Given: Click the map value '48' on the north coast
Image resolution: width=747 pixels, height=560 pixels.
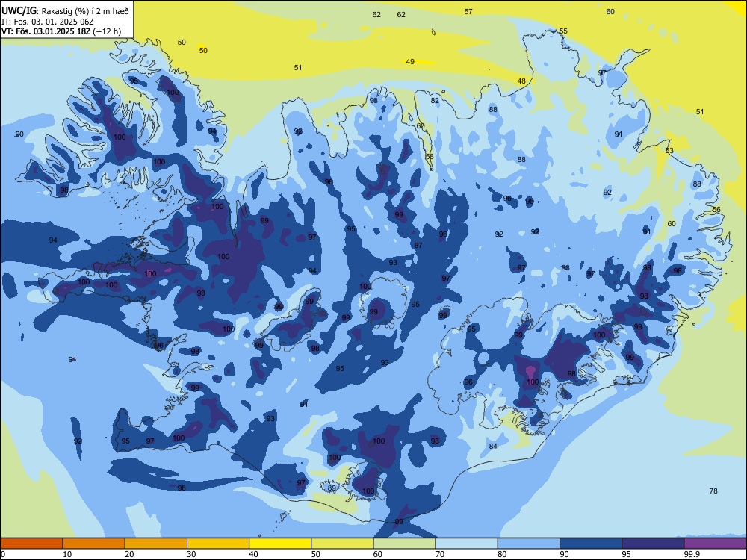Looking at the screenshot, I should 521,81.
